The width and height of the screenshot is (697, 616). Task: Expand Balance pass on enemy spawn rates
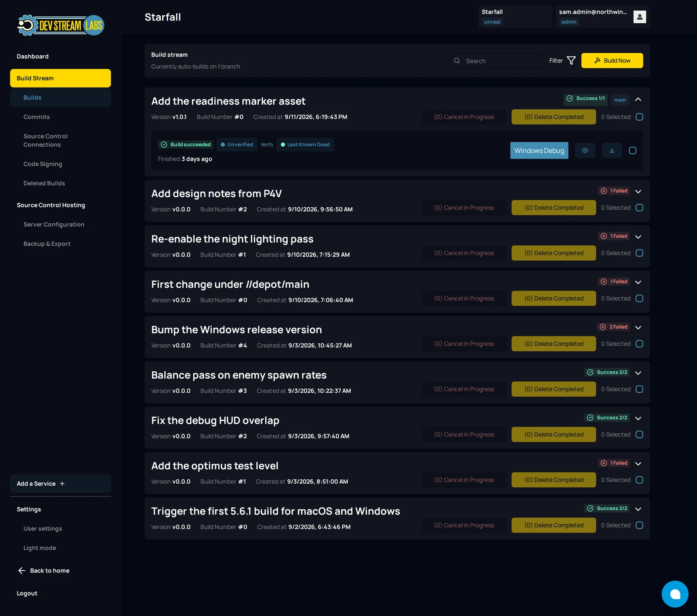pyautogui.click(x=638, y=373)
